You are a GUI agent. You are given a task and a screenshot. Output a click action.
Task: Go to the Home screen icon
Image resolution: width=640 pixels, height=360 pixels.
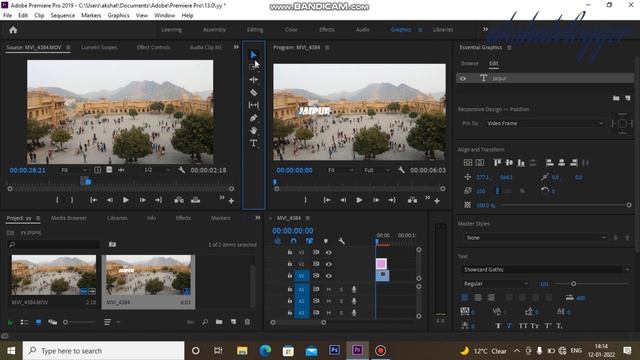[13, 30]
